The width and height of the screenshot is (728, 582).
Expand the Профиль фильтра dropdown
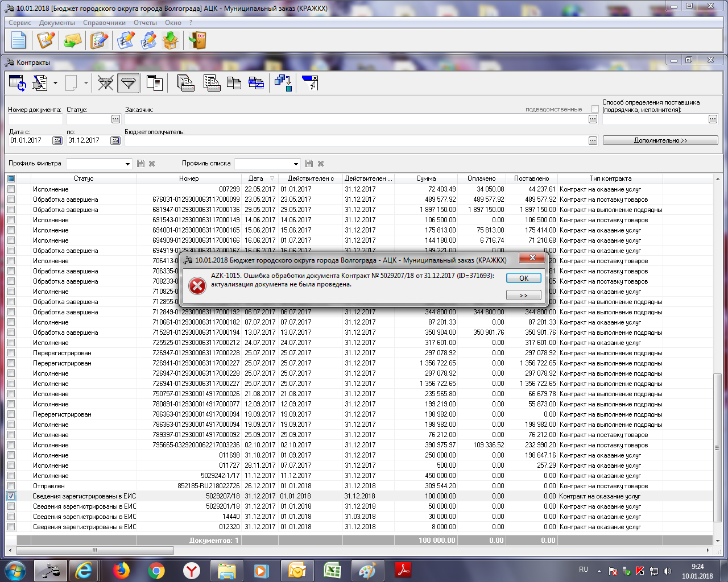127,164
